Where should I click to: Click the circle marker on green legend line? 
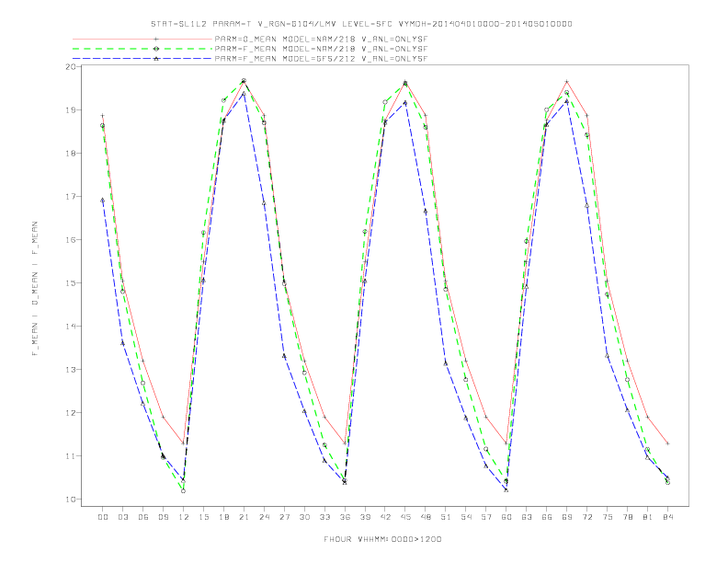coord(156,49)
